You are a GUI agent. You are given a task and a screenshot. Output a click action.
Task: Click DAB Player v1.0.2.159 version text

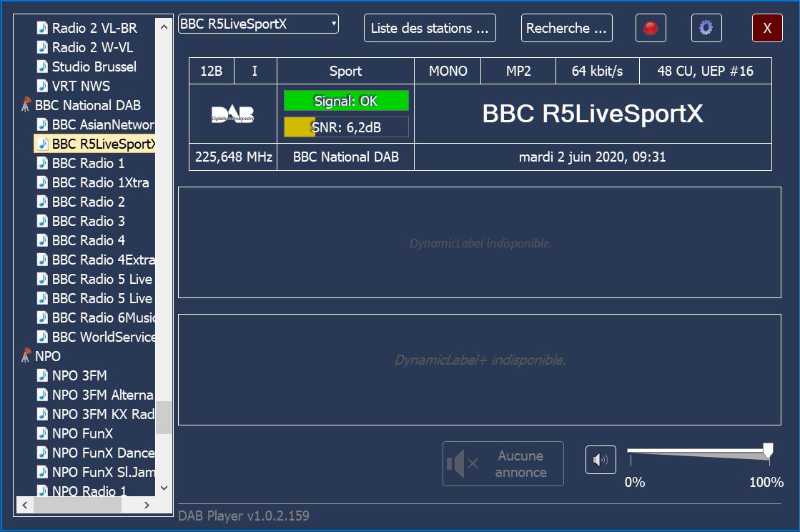244,516
